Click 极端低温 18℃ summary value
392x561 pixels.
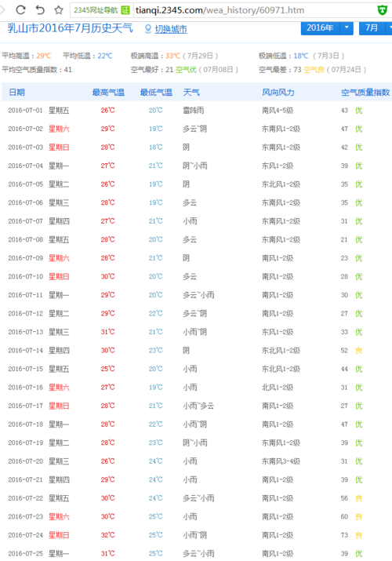[301, 56]
